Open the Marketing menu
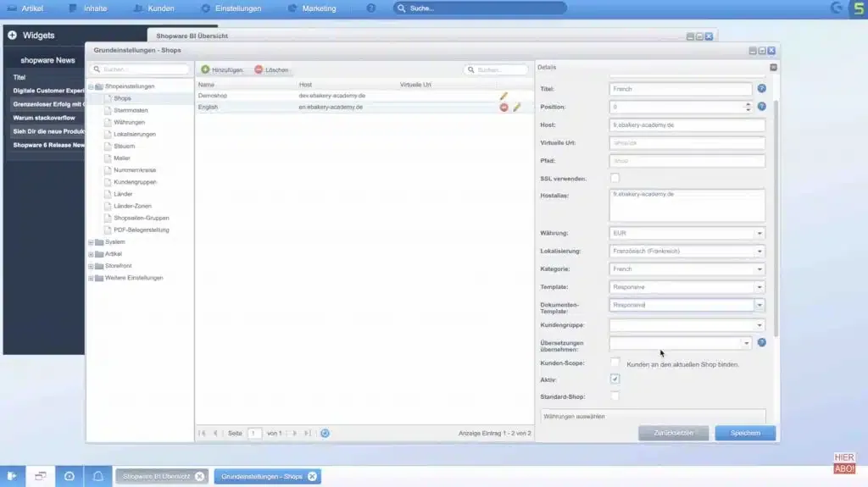Viewport: 868px width, 487px height. 313,8
